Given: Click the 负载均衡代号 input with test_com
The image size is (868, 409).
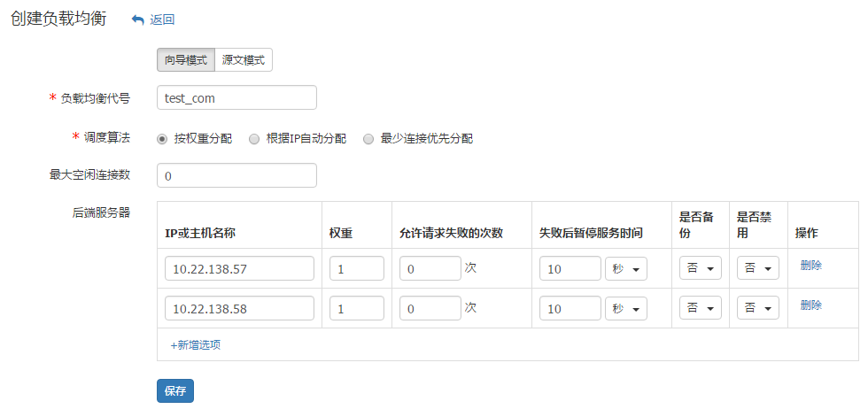Looking at the screenshot, I should [x=236, y=98].
